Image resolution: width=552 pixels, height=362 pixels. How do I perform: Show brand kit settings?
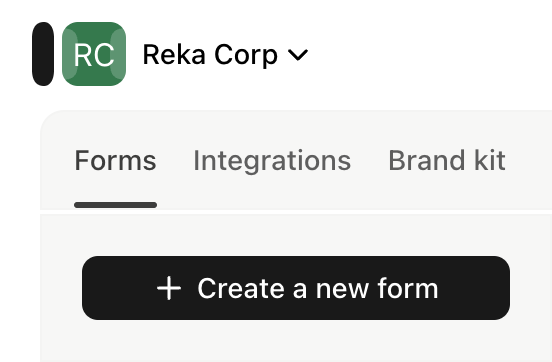(x=447, y=161)
